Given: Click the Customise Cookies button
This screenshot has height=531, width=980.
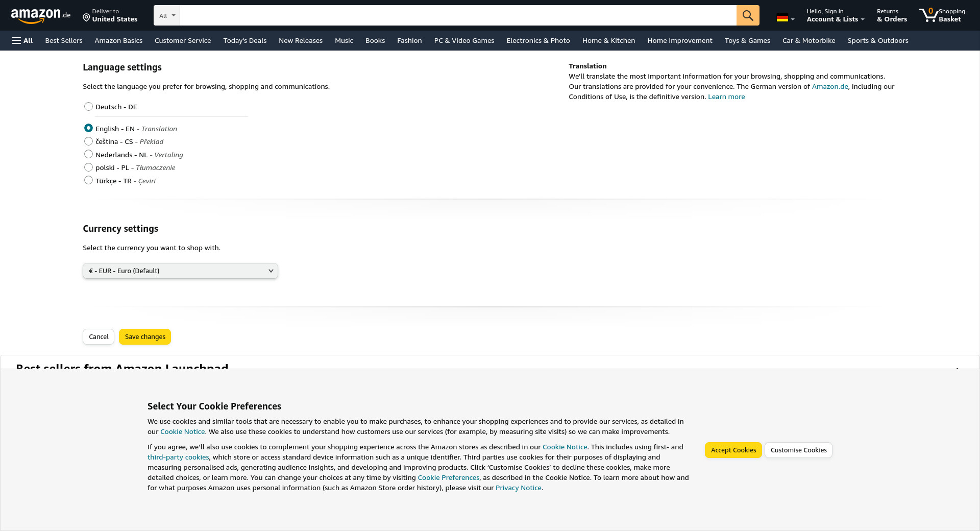Looking at the screenshot, I should click(x=798, y=450).
